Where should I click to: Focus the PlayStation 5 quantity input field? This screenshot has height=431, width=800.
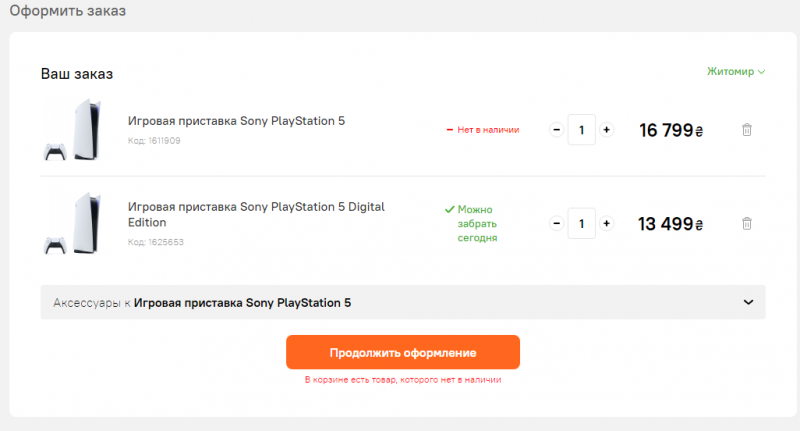(x=581, y=130)
